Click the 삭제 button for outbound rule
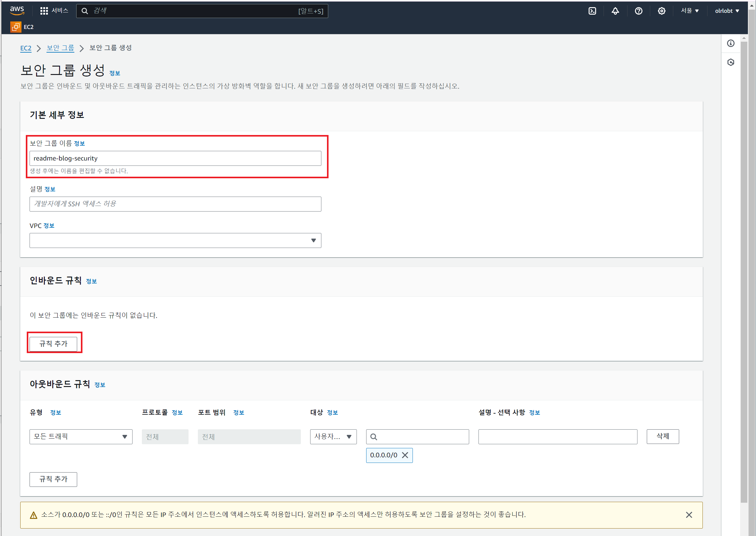This screenshot has width=756, height=536. pos(662,436)
